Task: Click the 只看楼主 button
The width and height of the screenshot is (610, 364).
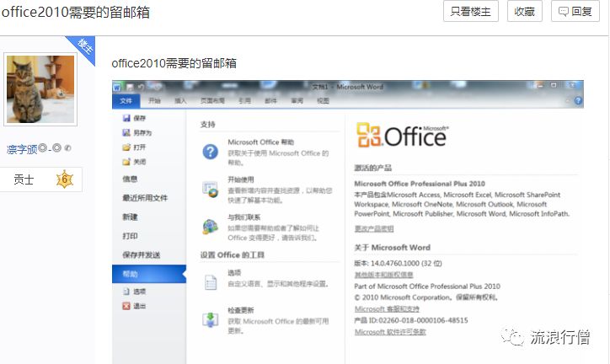Action: point(471,11)
